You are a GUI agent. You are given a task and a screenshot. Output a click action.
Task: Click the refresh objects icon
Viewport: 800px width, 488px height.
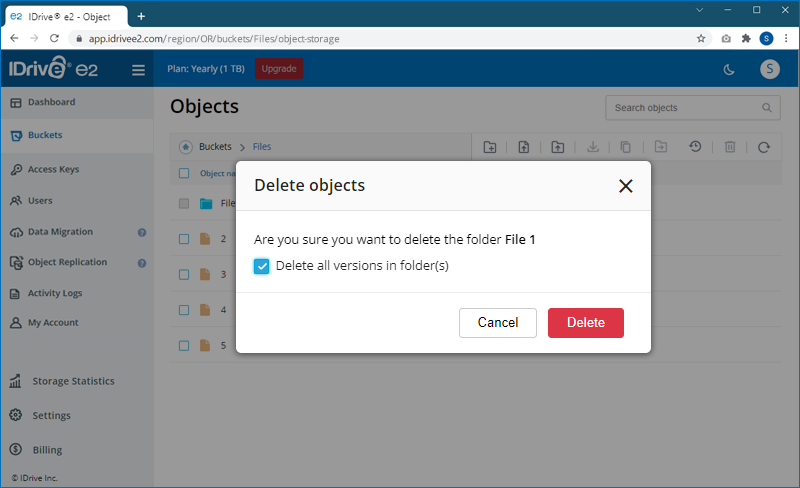coord(764,147)
